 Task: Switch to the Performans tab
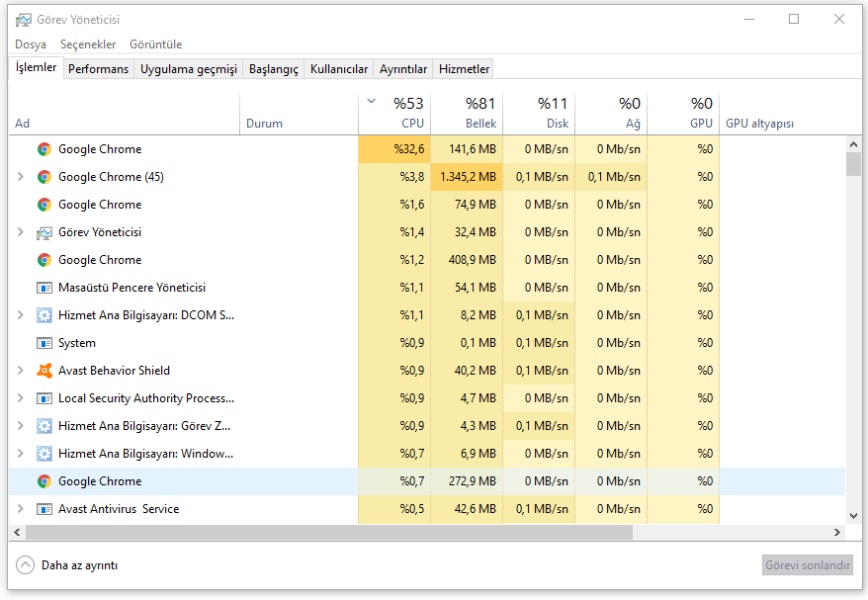98,69
